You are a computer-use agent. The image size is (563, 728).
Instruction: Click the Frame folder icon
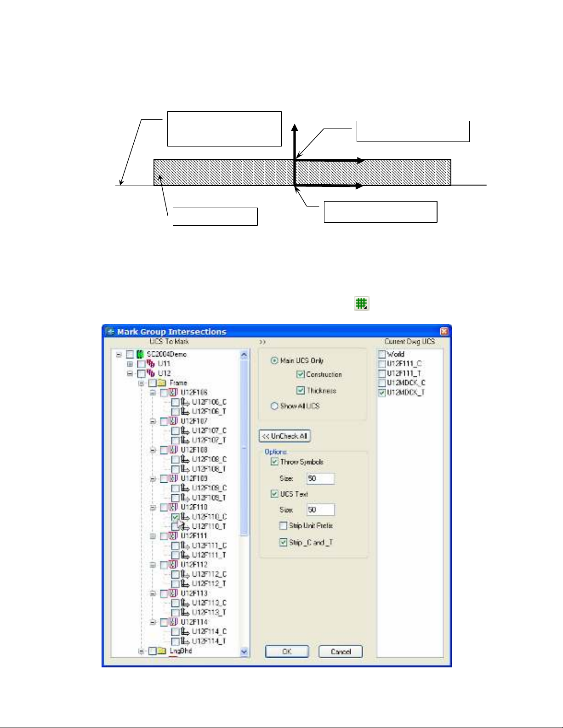point(162,383)
